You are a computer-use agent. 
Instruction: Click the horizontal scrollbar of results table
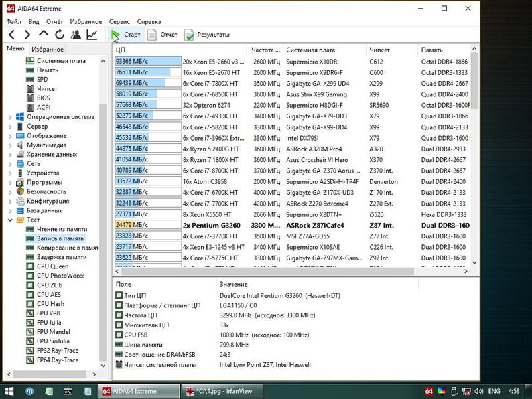point(267,271)
